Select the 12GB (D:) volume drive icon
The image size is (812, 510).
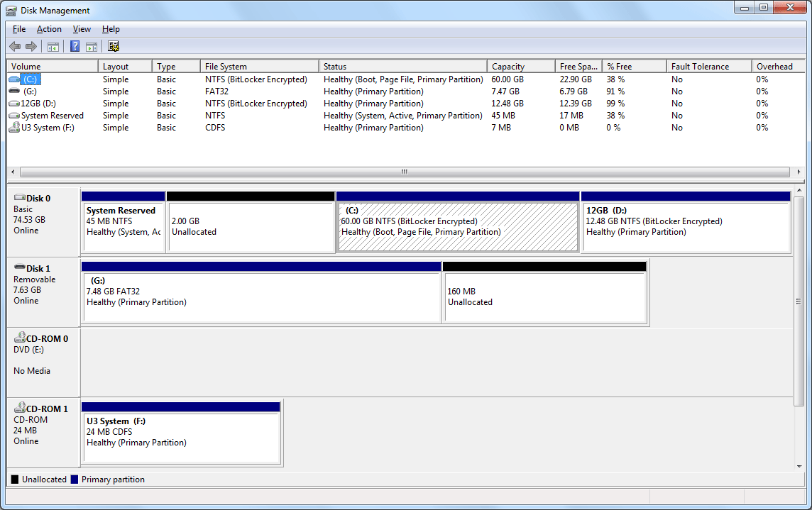pos(14,104)
